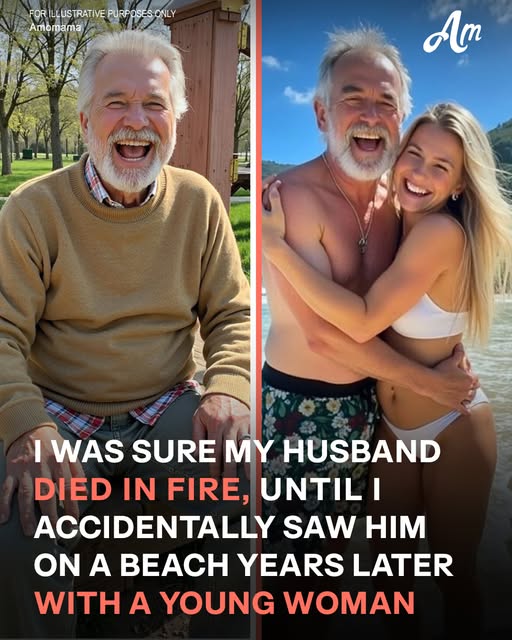Click the pendant on the man's necklace
The height and width of the screenshot is (640, 512).
point(362,245)
